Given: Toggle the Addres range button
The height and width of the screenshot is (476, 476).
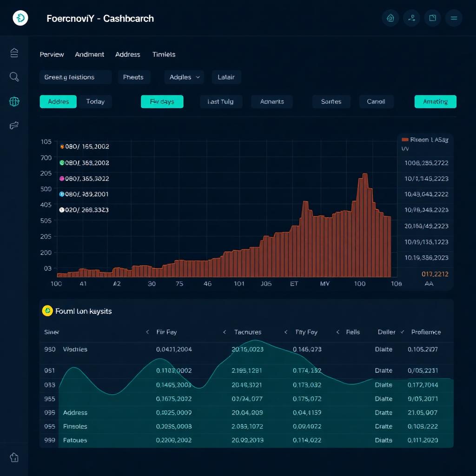Looking at the screenshot, I should pyautogui.click(x=58, y=102).
